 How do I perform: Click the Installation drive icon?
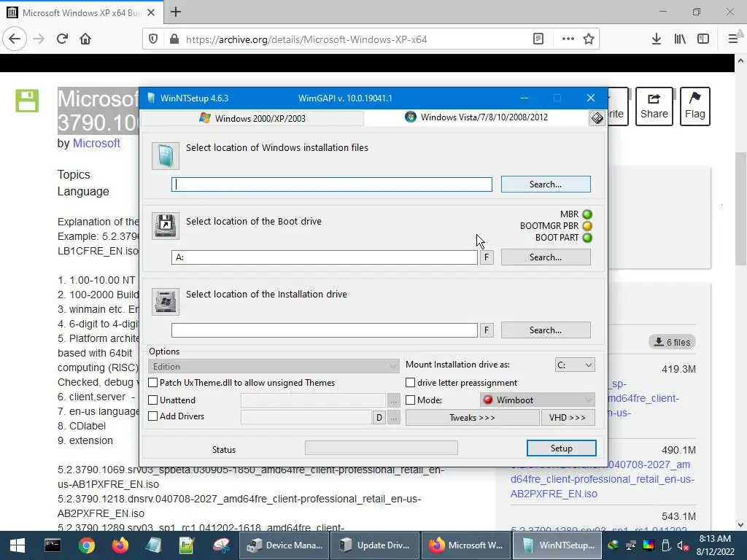click(x=166, y=301)
